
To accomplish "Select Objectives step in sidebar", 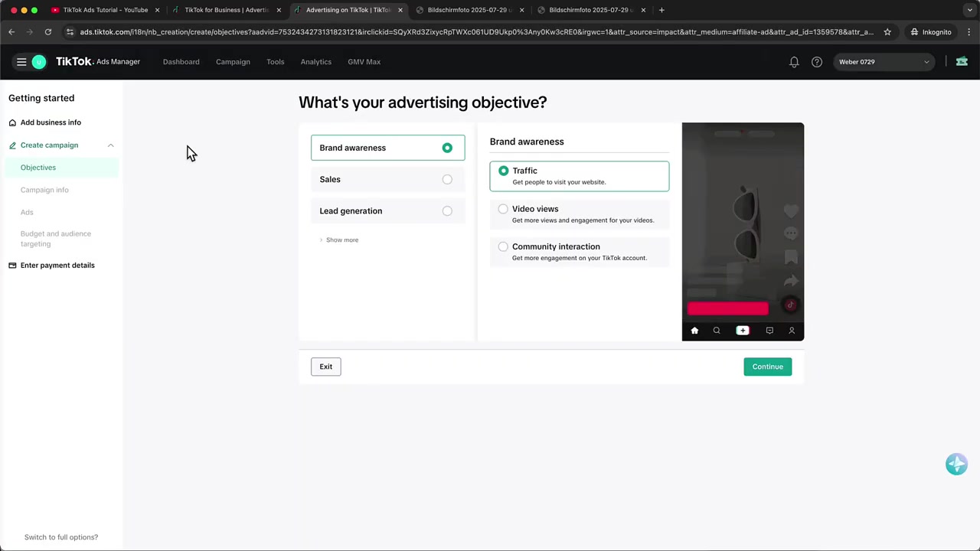I will pyautogui.click(x=61, y=168).
